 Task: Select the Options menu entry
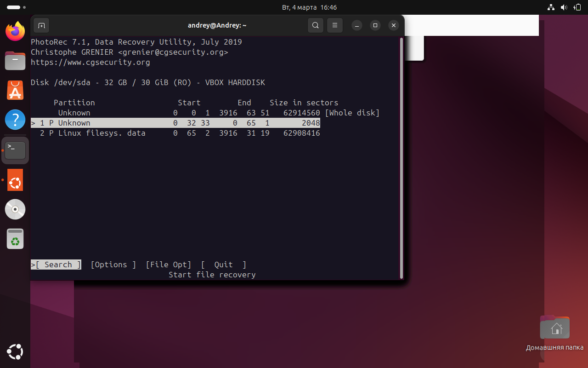[113, 264]
